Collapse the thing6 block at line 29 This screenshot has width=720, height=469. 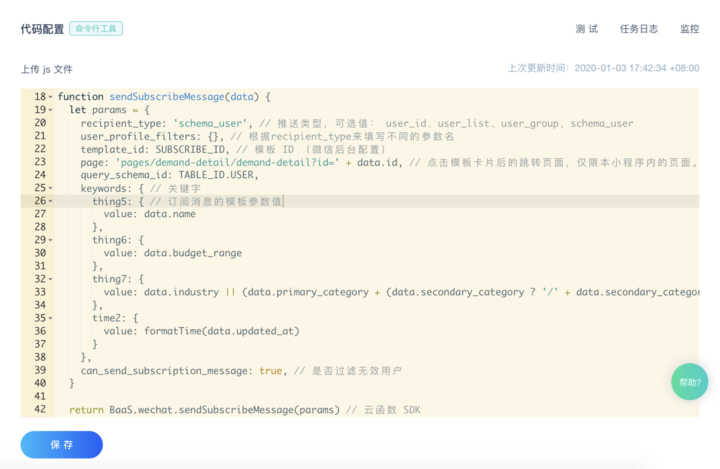[x=51, y=240]
